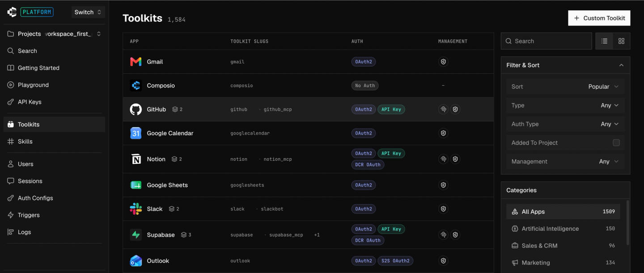Click the Google Calendar icon
This screenshot has width=644, height=273.
tap(136, 133)
